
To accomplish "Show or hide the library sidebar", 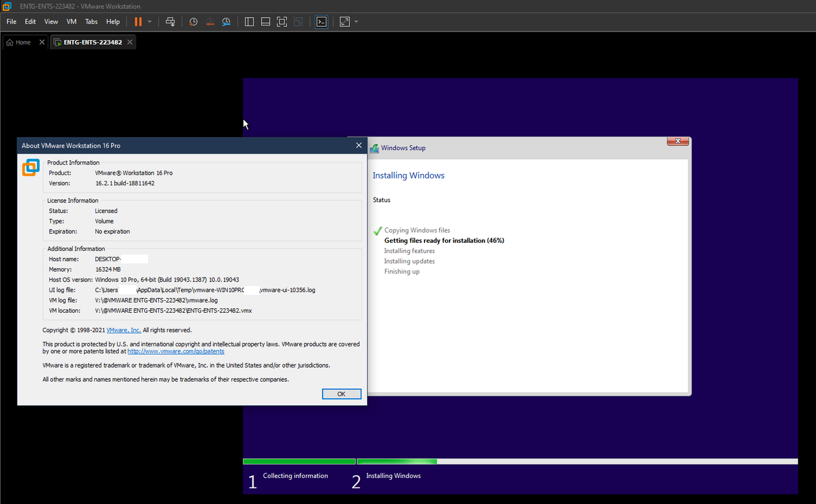I will tap(249, 22).
